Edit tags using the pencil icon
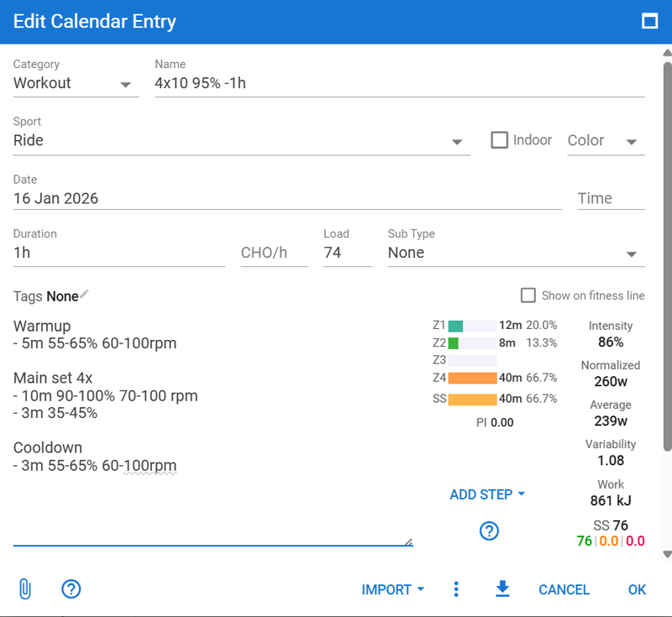Image resolution: width=672 pixels, height=617 pixels. coord(84,295)
